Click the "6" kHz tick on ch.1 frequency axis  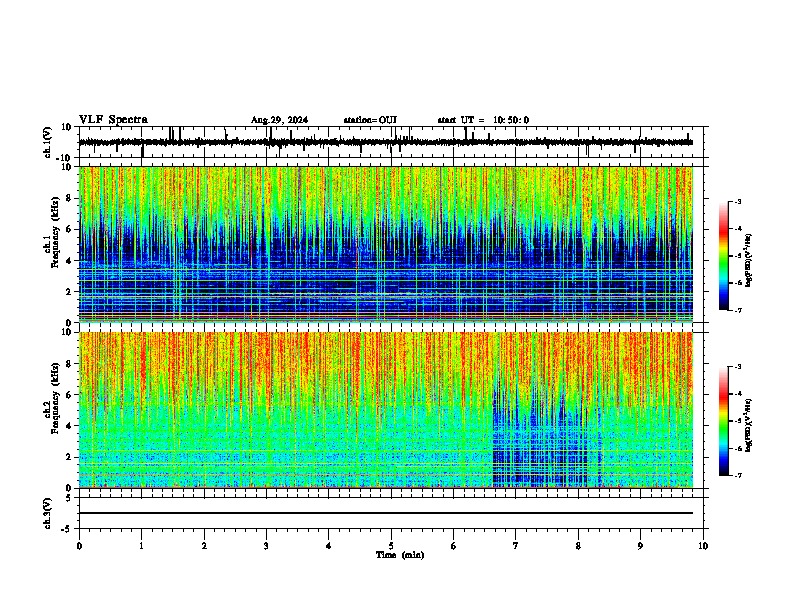pyautogui.click(x=70, y=229)
